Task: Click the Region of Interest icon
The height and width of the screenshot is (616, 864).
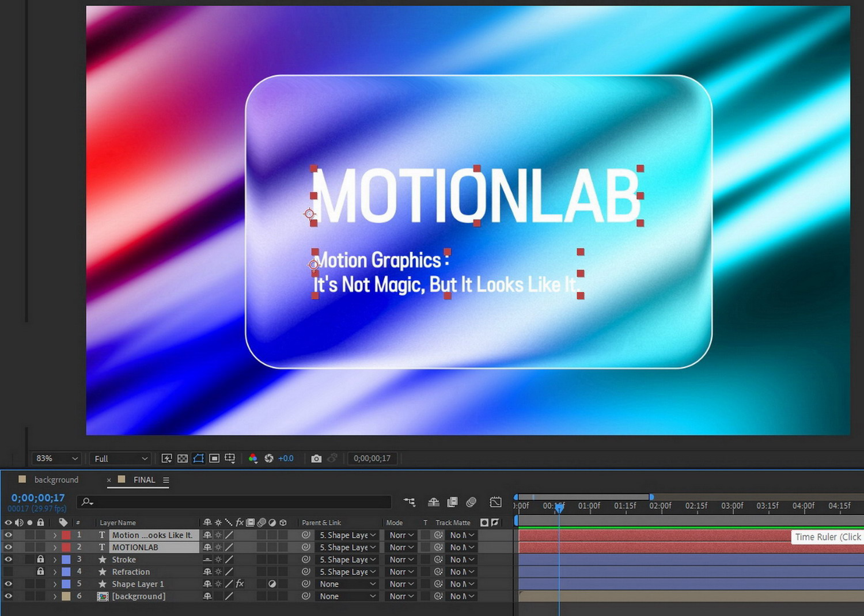Action: pos(214,458)
